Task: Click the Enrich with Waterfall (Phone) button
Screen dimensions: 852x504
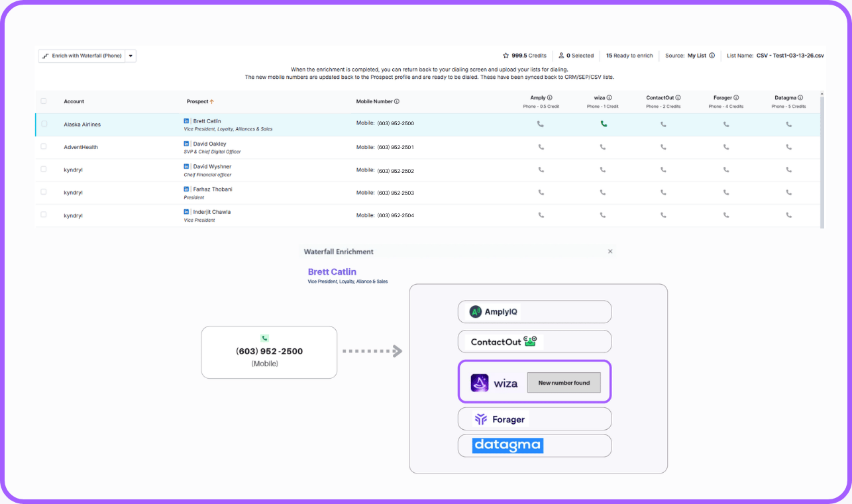Action: click(x=82, y=56)
